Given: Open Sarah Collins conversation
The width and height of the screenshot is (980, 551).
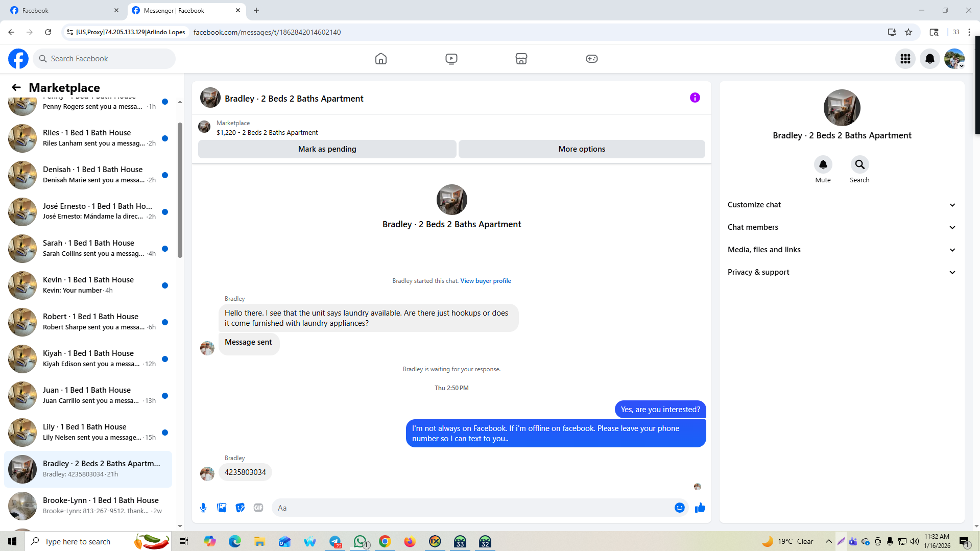Looking at the screenshot, I should (x=88, y=248).
